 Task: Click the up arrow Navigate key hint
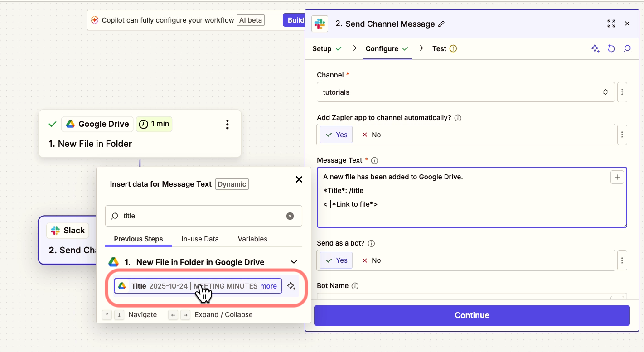107,315
